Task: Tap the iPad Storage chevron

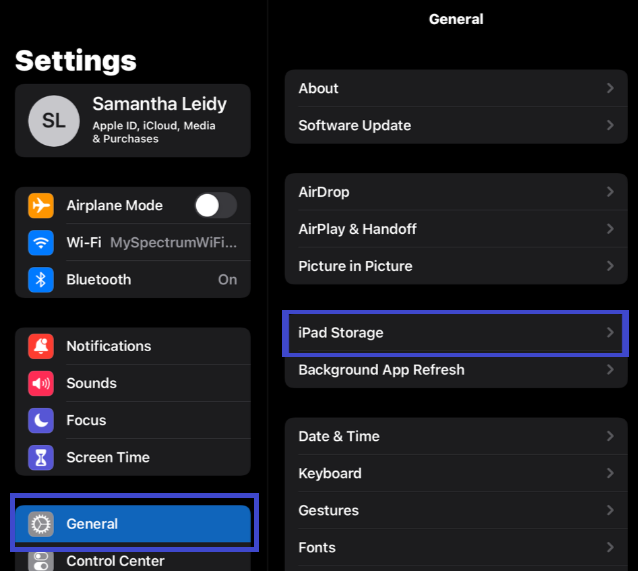Action: coord(610,333)
